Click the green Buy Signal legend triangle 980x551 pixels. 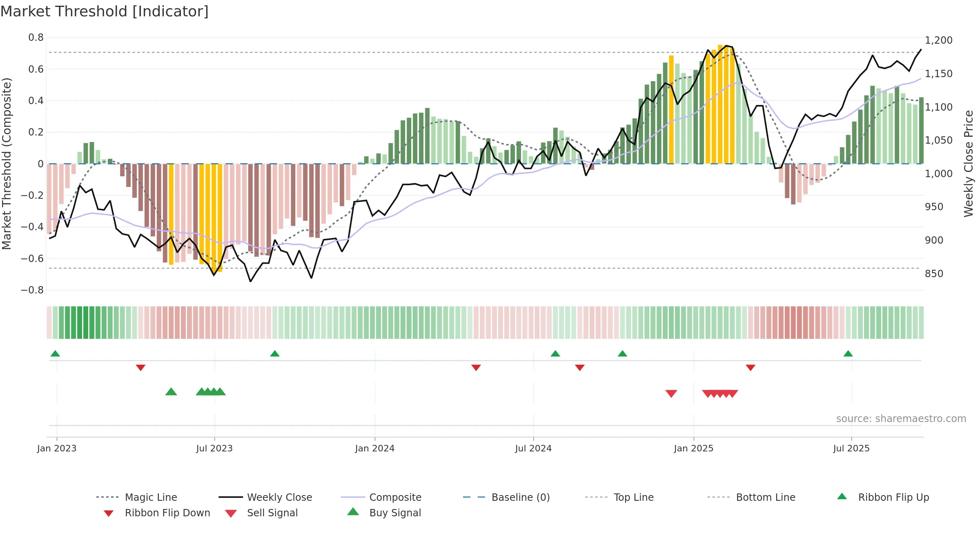click(353, 511)
